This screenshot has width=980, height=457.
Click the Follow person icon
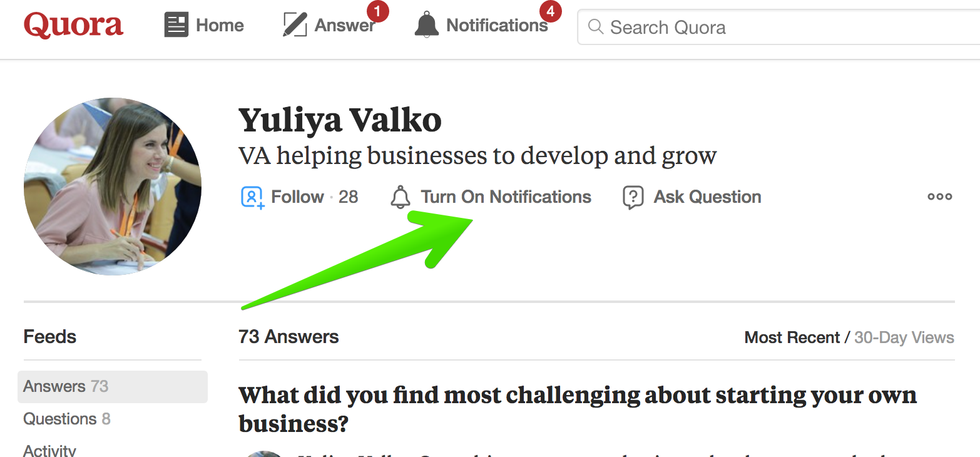pyautogui.click(x=252, y=197)
